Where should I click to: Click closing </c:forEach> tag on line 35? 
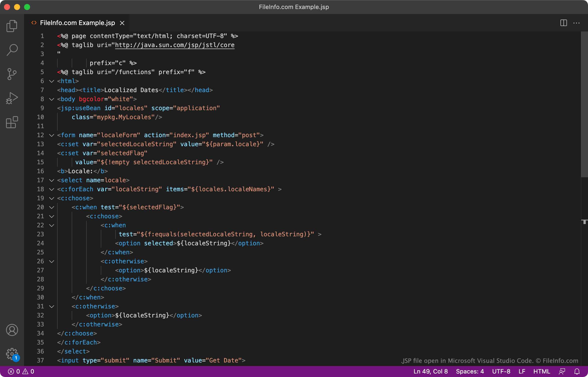click(x=79, y=342)
